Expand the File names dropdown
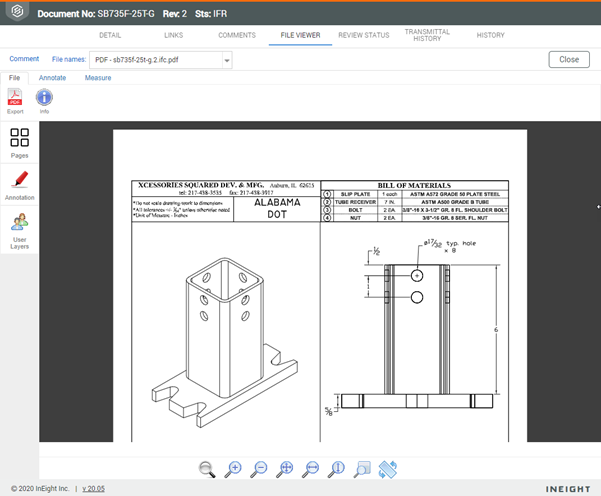Screen dimensions: 601x496 click(x=227, y=60)
